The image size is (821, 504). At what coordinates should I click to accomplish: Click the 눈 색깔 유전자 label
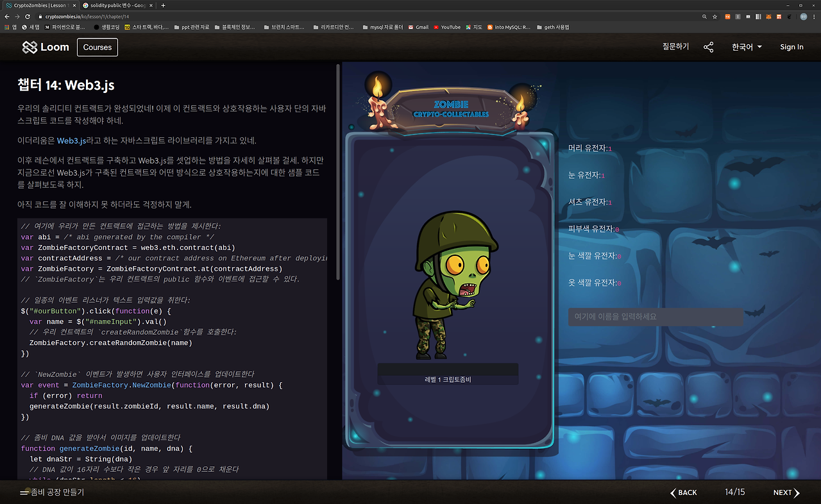[x=593, y=256]
